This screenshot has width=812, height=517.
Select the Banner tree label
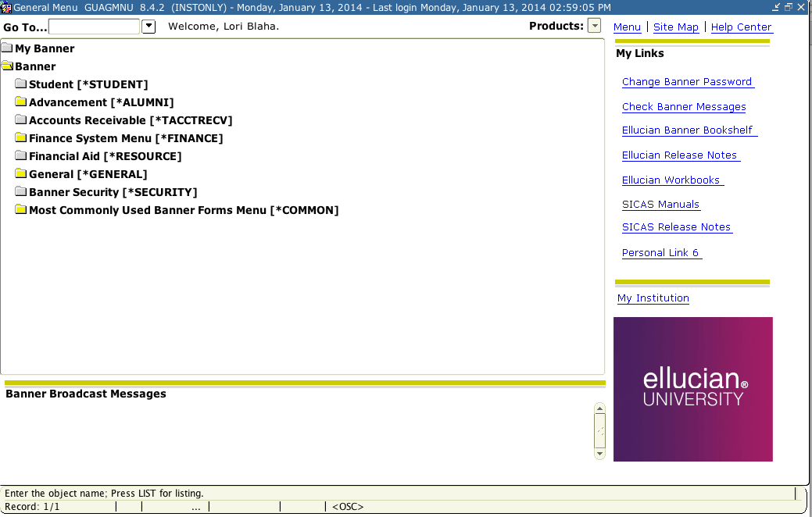(35, 66)
